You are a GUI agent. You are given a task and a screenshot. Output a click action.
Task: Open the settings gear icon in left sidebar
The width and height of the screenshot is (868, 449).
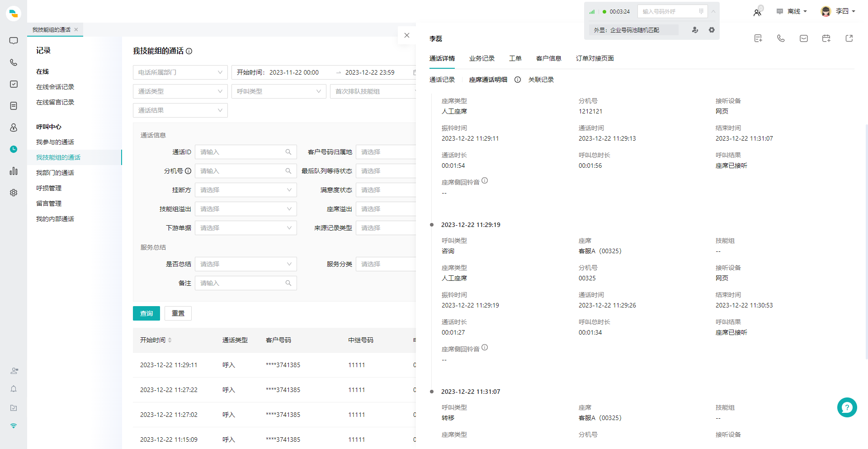[14, 193]
